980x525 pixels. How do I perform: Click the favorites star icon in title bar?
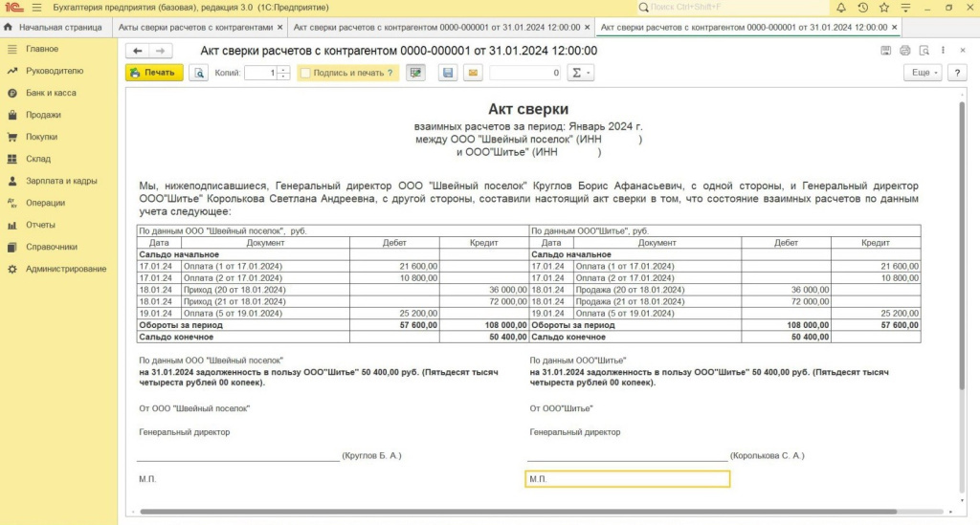tap(884, 8)
